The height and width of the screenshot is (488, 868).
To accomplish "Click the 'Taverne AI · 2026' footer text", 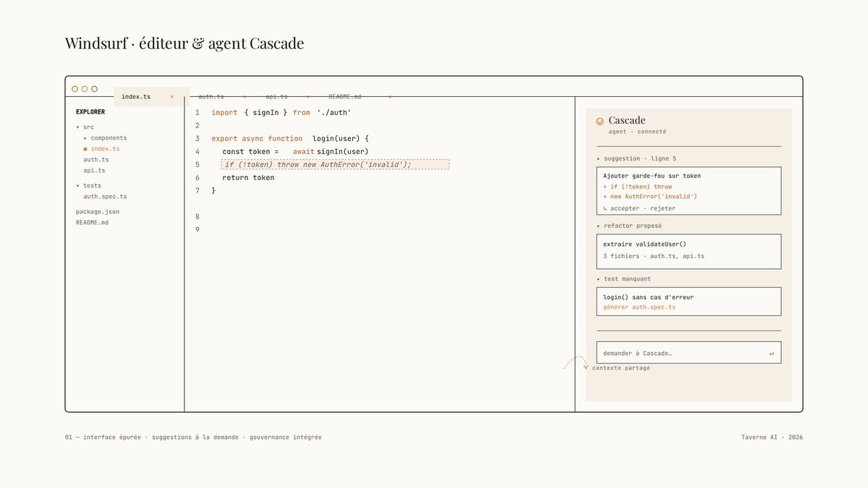I will click(772, 437).
